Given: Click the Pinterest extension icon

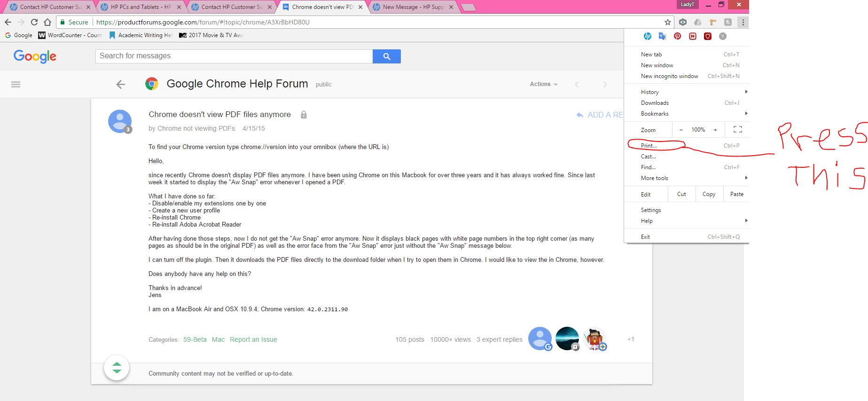Looking at the screenshot, I should tap(677, 36).
